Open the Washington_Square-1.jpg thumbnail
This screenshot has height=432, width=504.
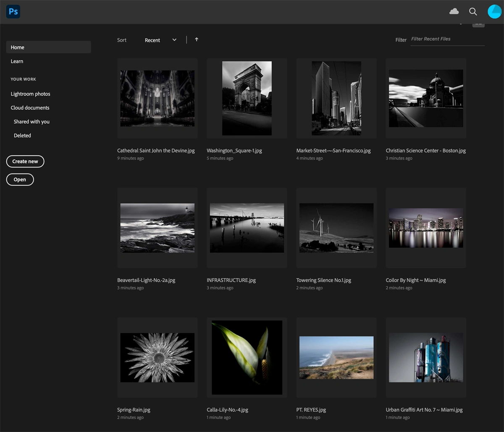tap(247, 98)
